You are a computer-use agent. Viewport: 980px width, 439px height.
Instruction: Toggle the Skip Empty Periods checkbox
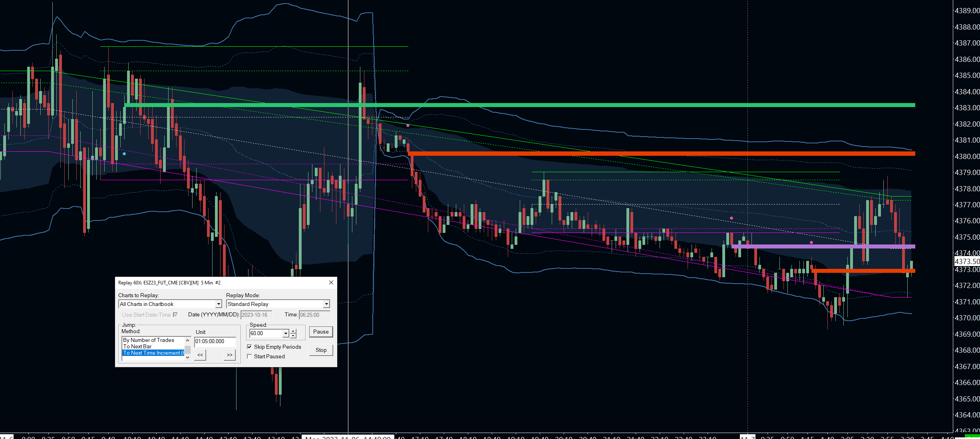tap(249, 347)
